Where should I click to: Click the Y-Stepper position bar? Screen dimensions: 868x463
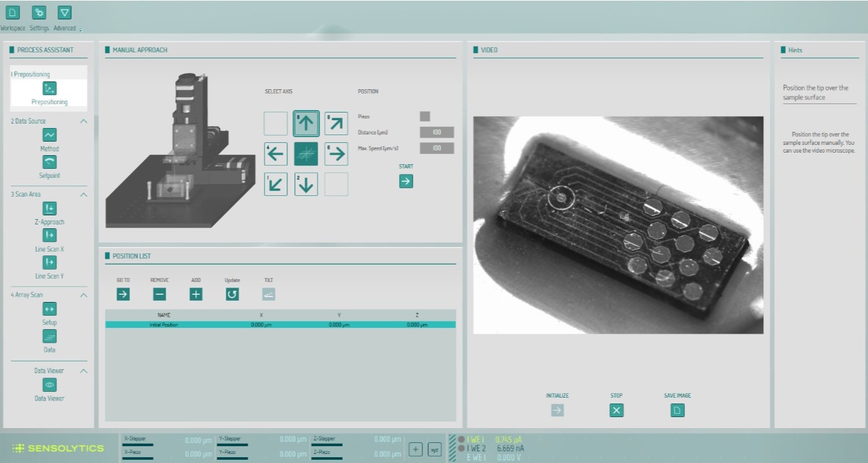coord(233,444)
